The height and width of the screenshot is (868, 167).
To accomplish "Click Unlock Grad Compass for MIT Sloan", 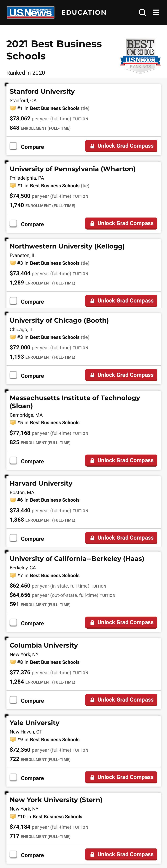I will click(x=121, y=461).
